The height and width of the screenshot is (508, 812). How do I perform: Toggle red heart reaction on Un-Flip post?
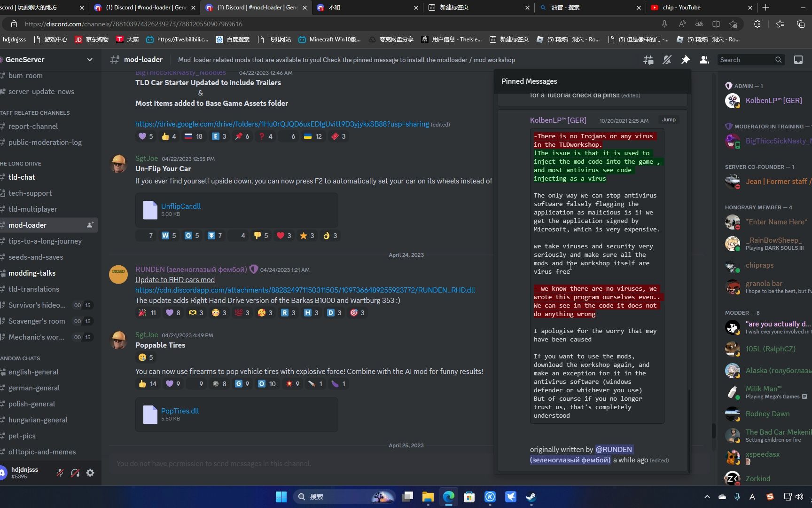point(284,236)
